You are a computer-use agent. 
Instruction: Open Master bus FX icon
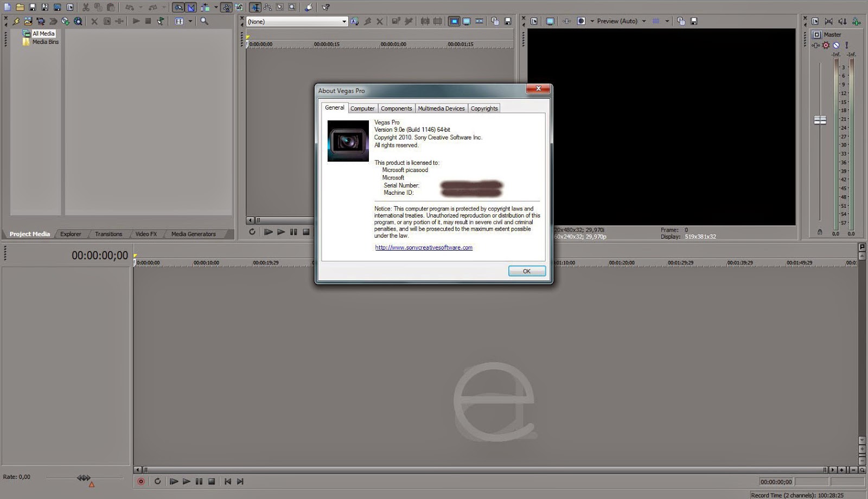[816, 46]
